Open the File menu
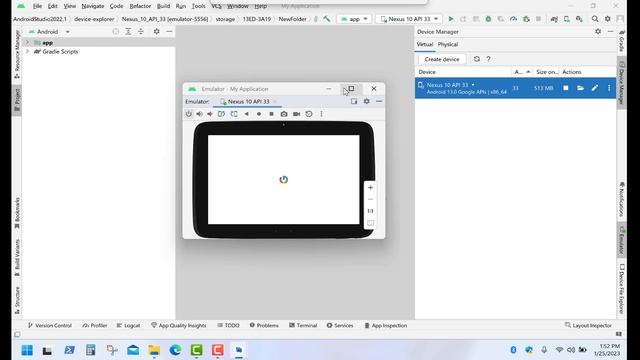The width and height of the screenshot is (640, 360). (x=37, y=6)
